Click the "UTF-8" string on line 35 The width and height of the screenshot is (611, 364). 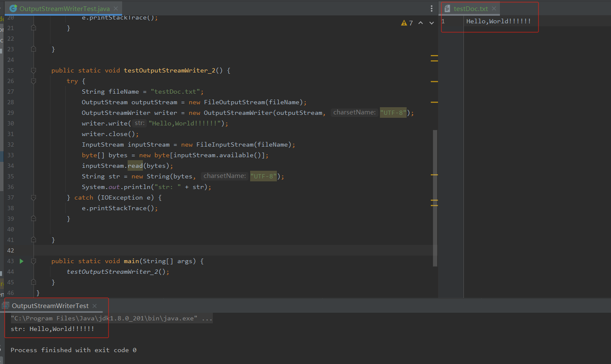[263, 176]
